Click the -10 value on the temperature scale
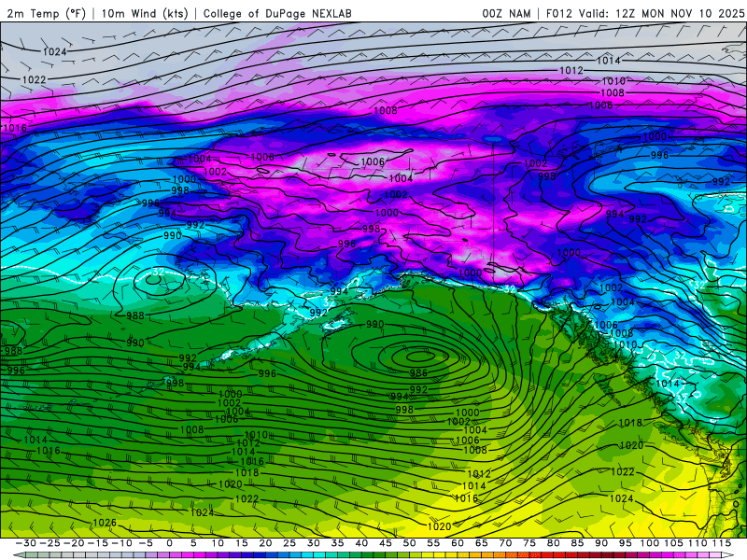 [x=121, y=543]
